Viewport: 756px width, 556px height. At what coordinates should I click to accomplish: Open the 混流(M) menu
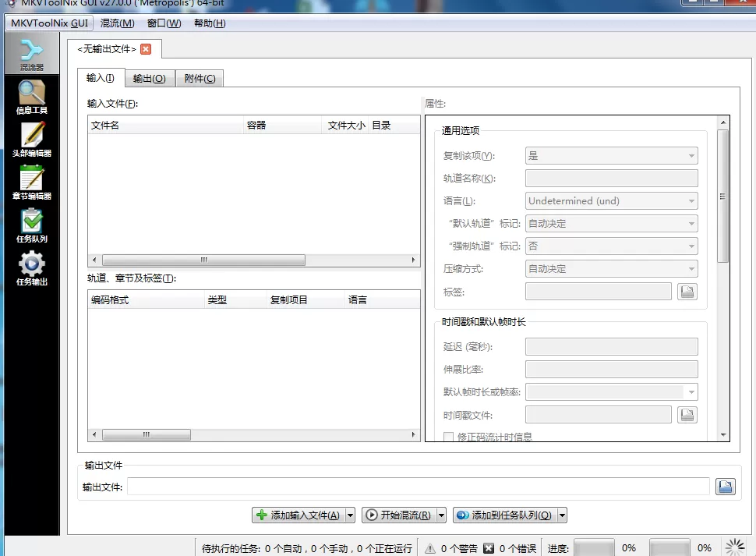pos(117,23)
